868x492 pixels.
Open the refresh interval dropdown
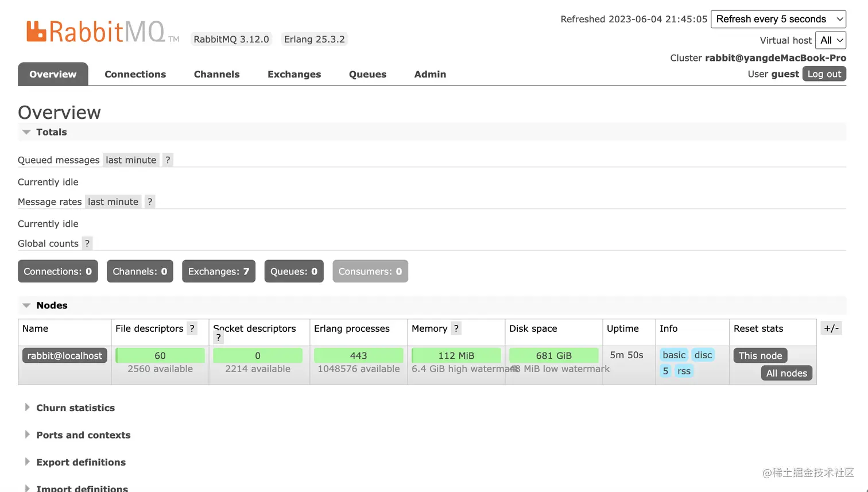[x=778, y=19]
